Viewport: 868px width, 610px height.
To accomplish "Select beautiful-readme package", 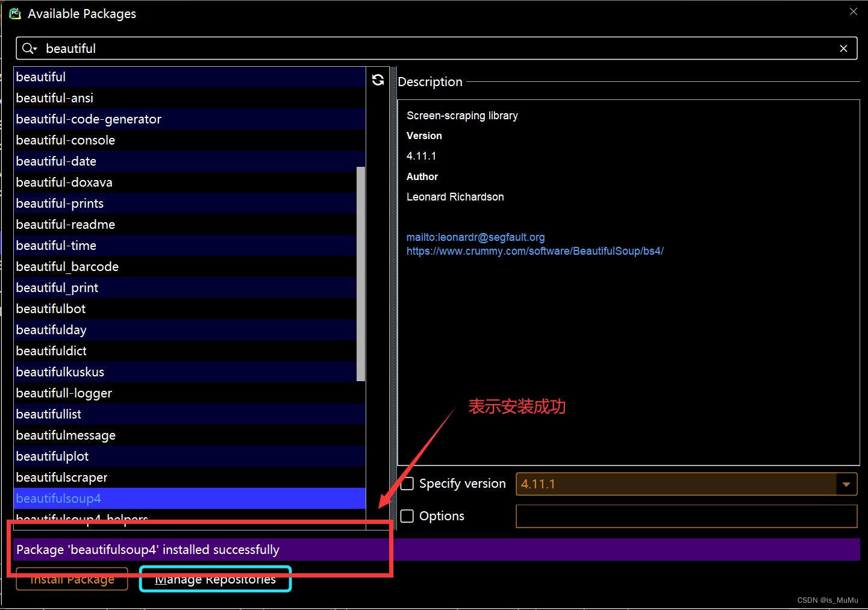I will point(185,225).
